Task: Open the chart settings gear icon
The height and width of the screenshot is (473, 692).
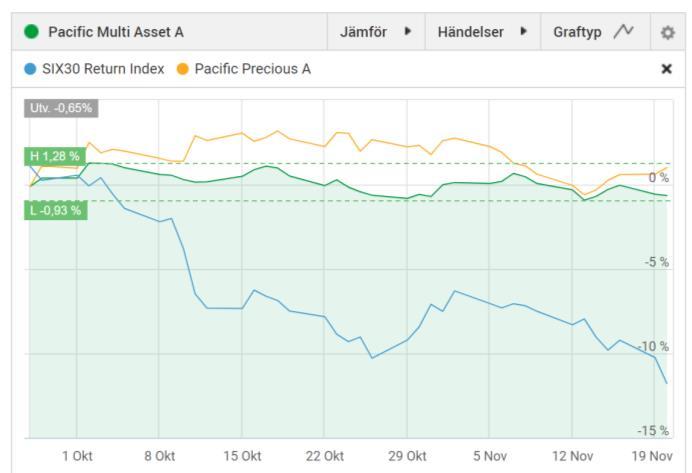Action: pos(667,32)
